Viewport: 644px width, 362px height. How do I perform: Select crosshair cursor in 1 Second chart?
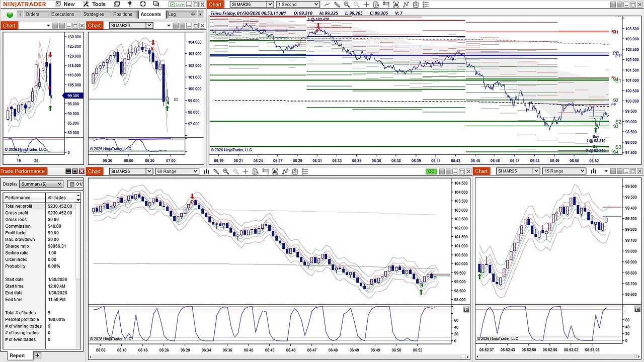[366, 4]
